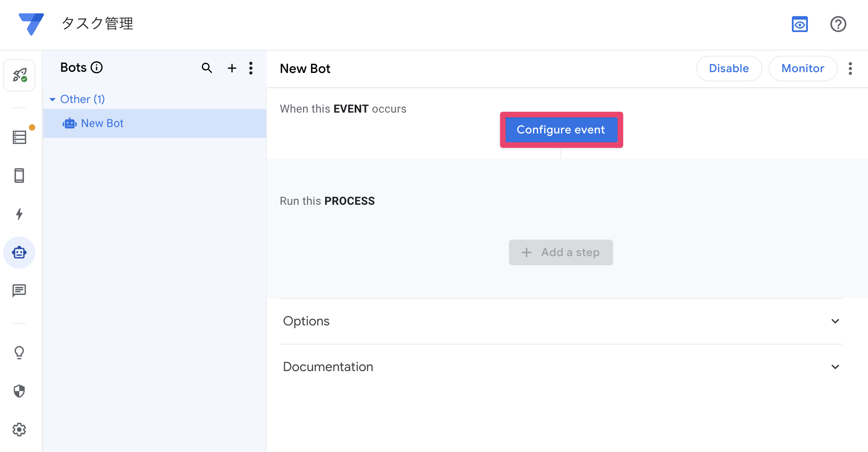Open the Chat apps sidebar icon
The image size is (868, 452).
[19, 291]
